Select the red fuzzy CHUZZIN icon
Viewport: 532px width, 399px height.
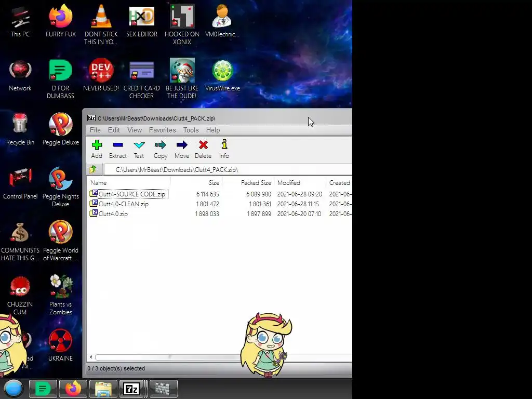[x=20, y=295]
